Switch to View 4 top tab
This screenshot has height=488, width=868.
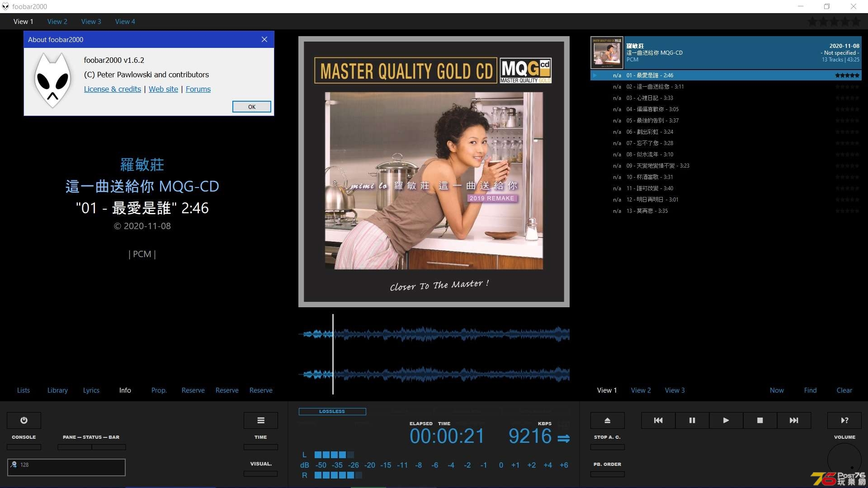click(125, 21)
